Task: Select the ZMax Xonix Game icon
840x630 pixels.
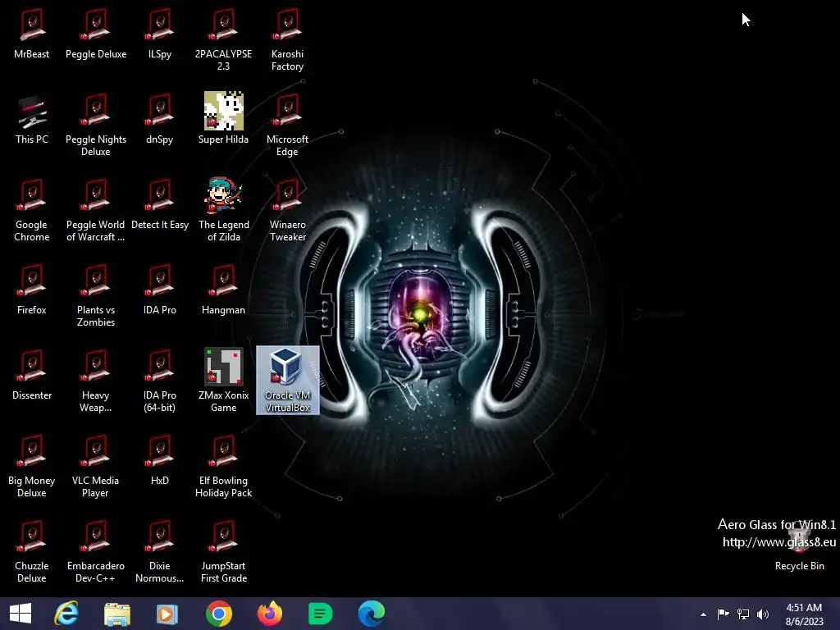Action: [223, 381]
